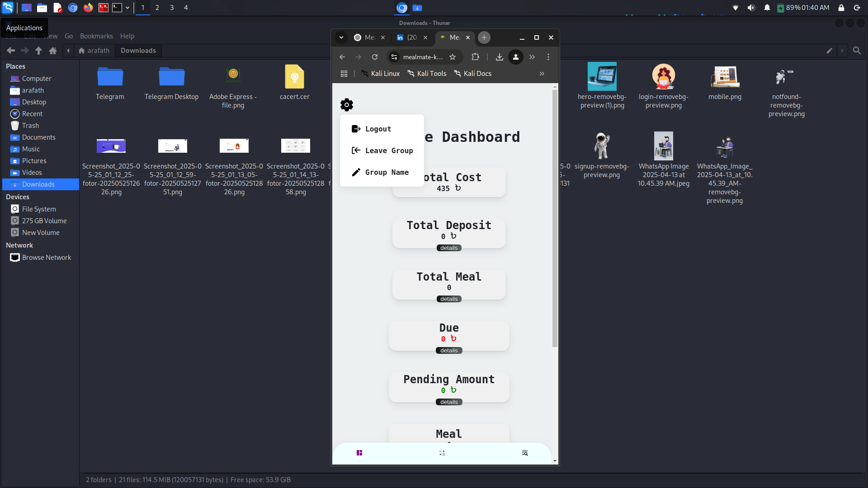Click the page vertical scrollbar
The width and height of the screenshot is (868, 488).
(555, 217)
